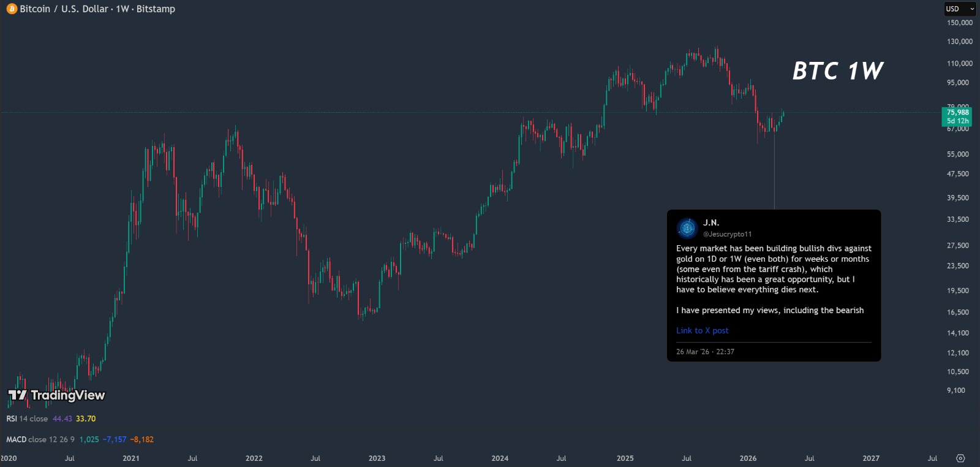Click the Bitcoin / U.S. Dollar chart title
The image size is (980, 467).
[97, 9]
